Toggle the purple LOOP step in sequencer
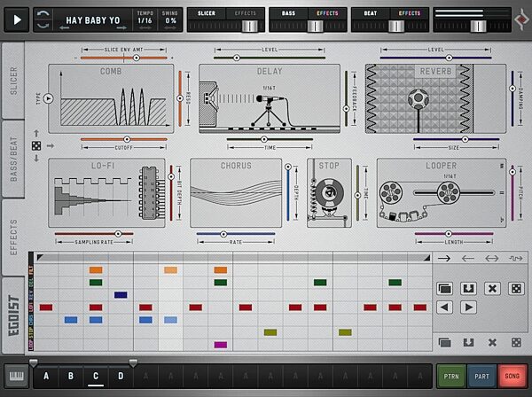The height and width of the screenshot is (397, 532). 221,345
